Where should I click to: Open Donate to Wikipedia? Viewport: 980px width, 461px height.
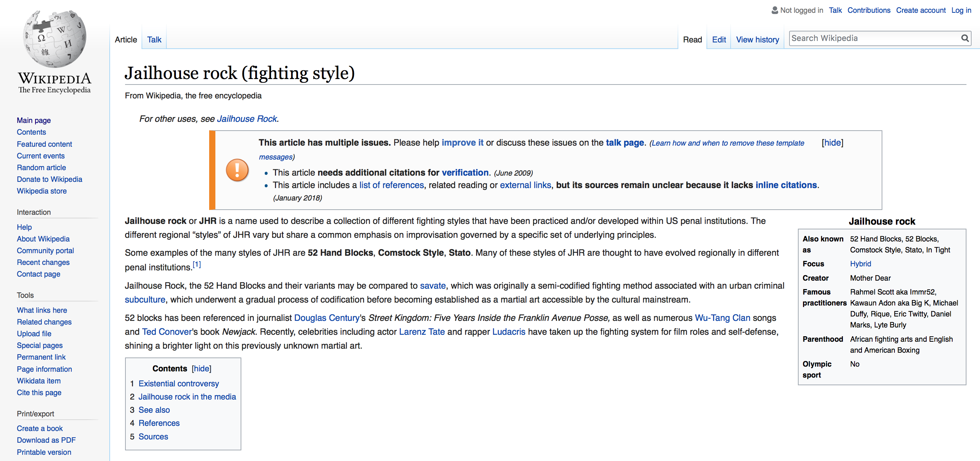pyautogui.click(x=49, y=179)
